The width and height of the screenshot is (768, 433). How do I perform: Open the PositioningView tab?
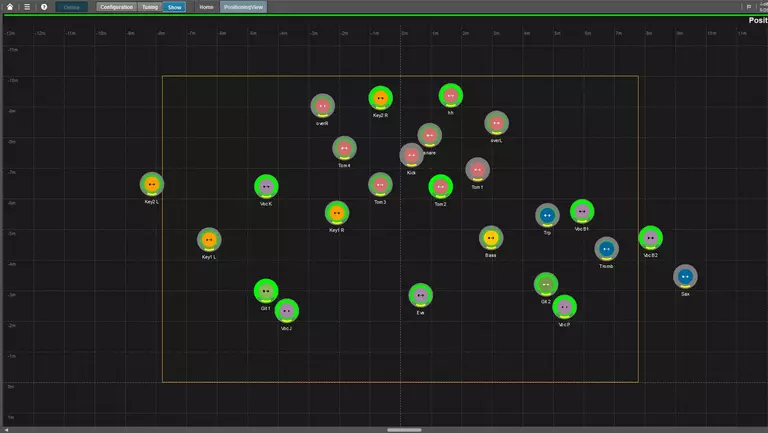243,7
